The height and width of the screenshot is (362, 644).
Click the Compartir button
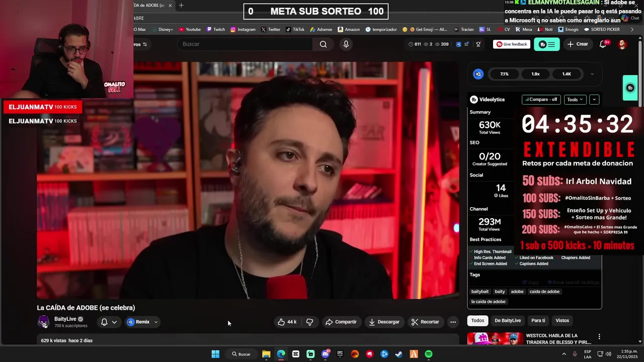coord(341,322)
